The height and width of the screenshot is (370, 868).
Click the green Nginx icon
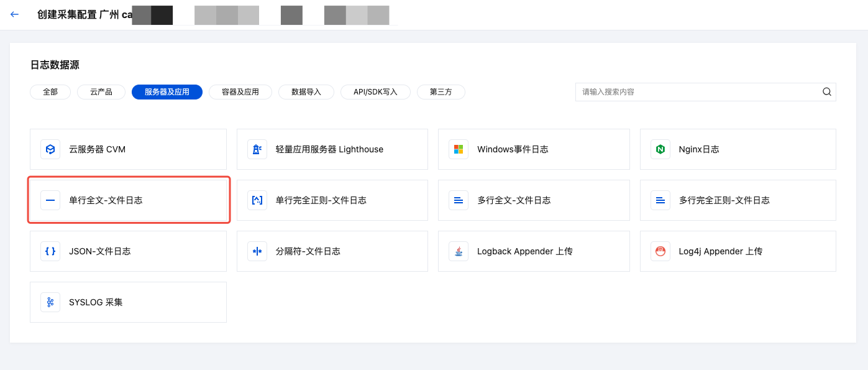click(660, 149)
